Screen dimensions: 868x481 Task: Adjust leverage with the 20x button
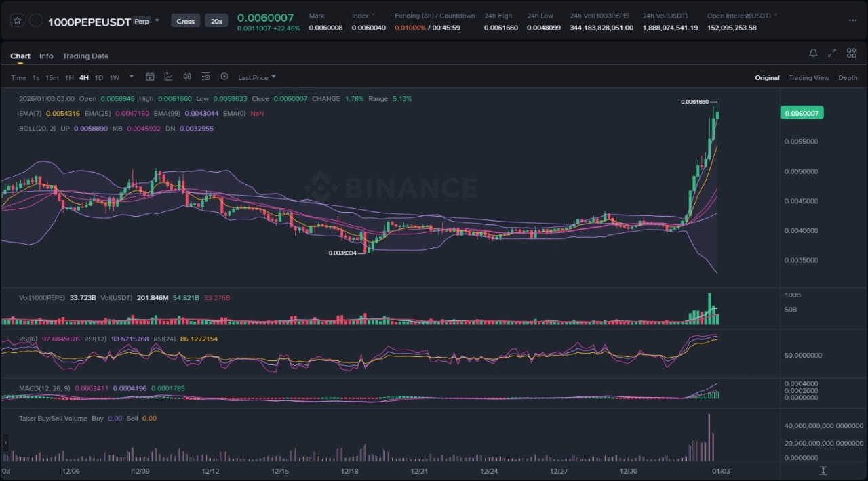point(216,21)
